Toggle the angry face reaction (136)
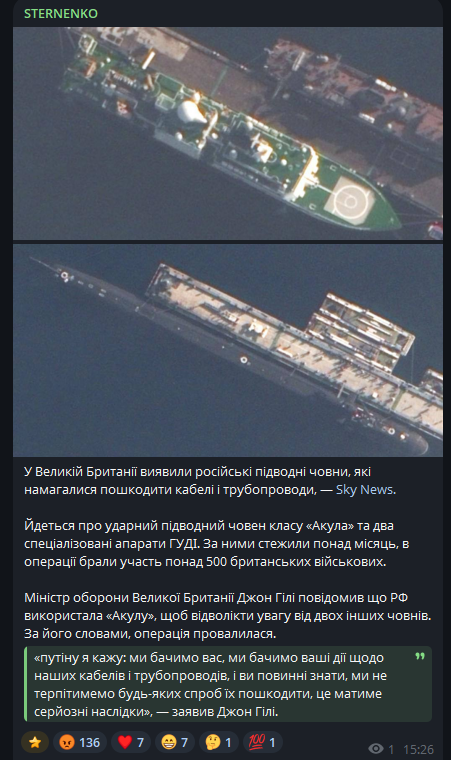The height and width of the screenshot is (760, 451). pos(80,742)
